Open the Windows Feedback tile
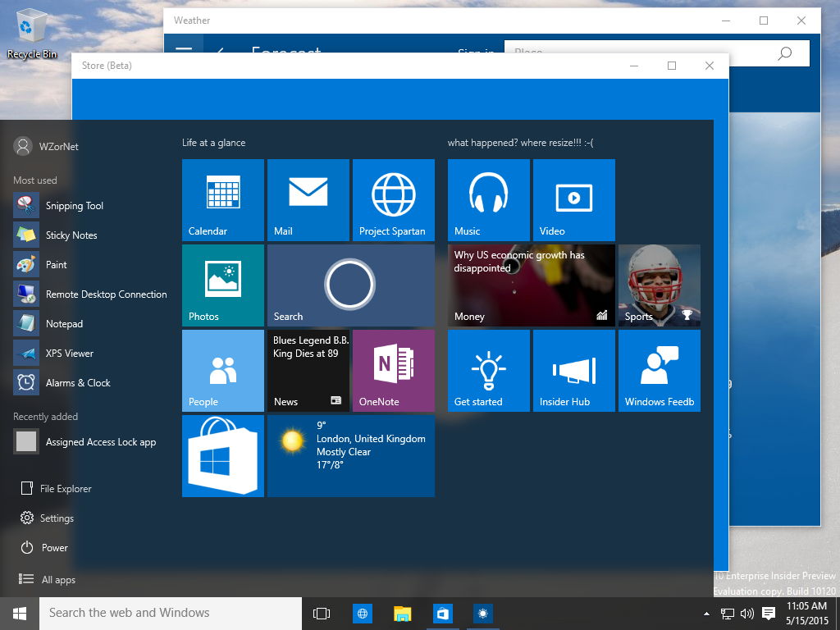The width and height of the screenshot is (840, 630). pos(659,370)
